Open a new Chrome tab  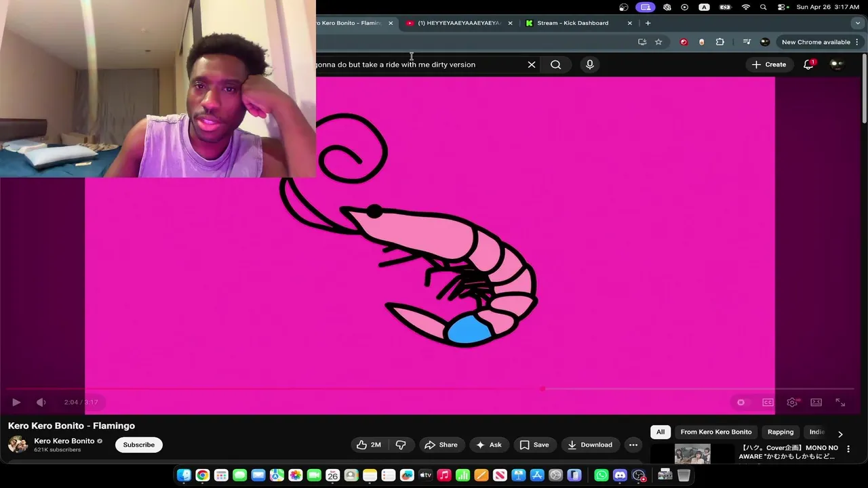point(648,23)
